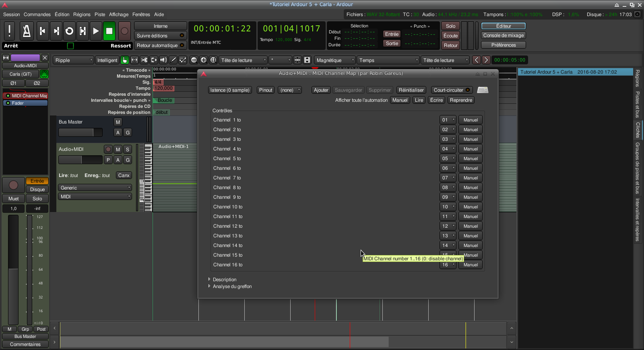Click the global record button

click(124, 31)
